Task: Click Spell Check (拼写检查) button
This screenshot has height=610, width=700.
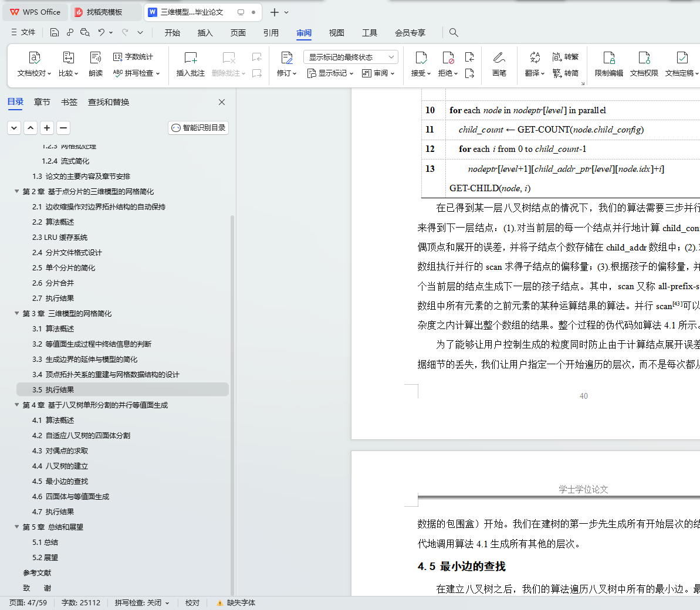Action: point(136,73)
